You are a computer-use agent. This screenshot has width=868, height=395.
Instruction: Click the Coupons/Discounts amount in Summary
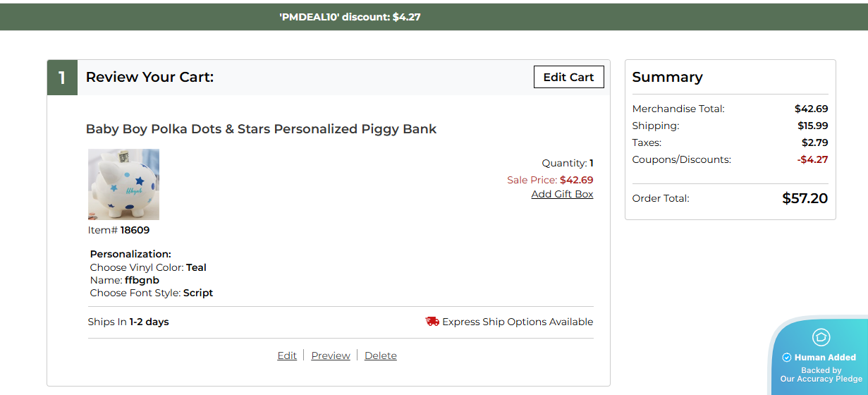(812, 159)
